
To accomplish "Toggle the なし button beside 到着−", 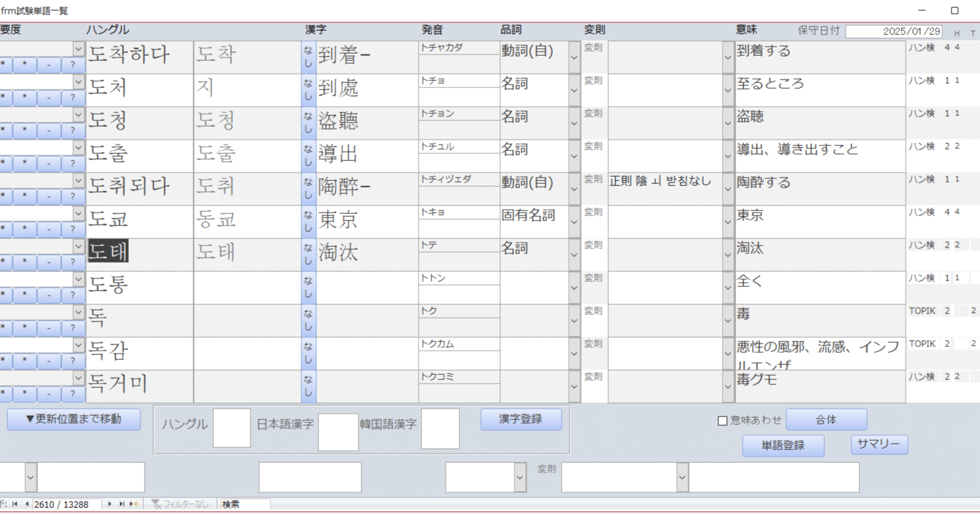I will click(x=308, y=57).
